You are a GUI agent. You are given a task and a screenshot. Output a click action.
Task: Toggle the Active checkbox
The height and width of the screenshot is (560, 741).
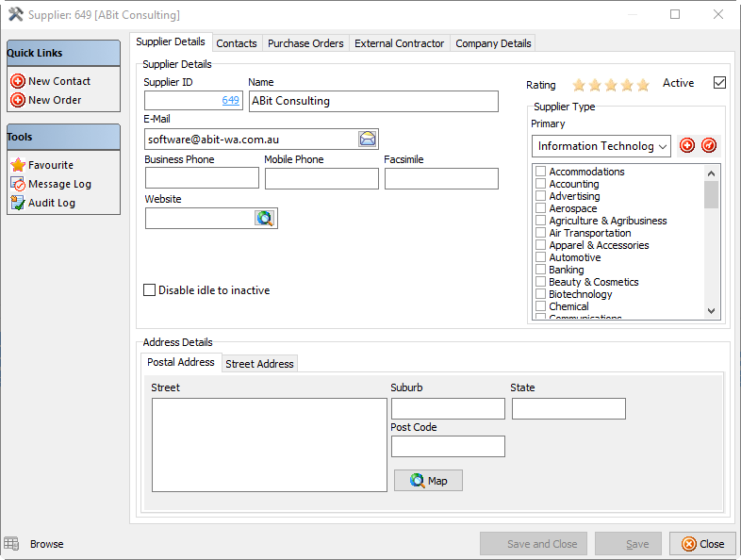click(x=719, y=83)
